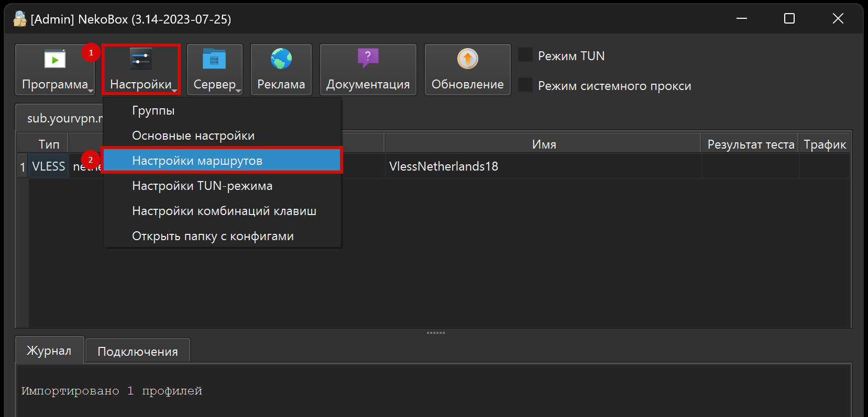Open Основные настройки from menu
This screenshot has height=417, width=868.
tap(193, 136)
